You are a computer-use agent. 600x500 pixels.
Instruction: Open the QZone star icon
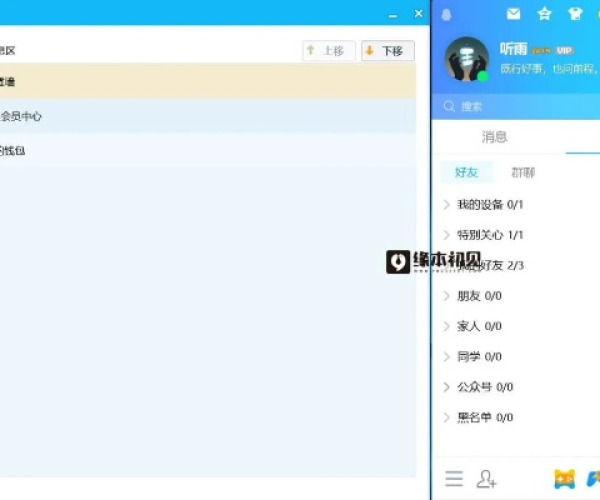pos(544,14)
